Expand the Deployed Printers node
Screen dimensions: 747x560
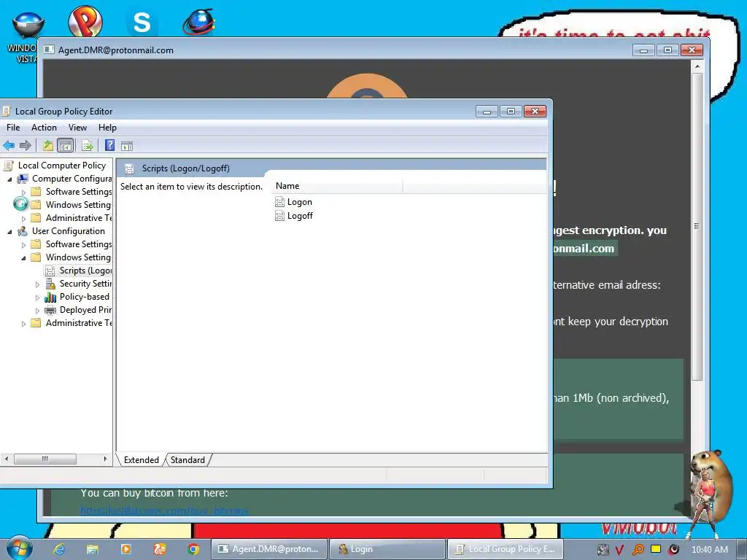point(37,310)
